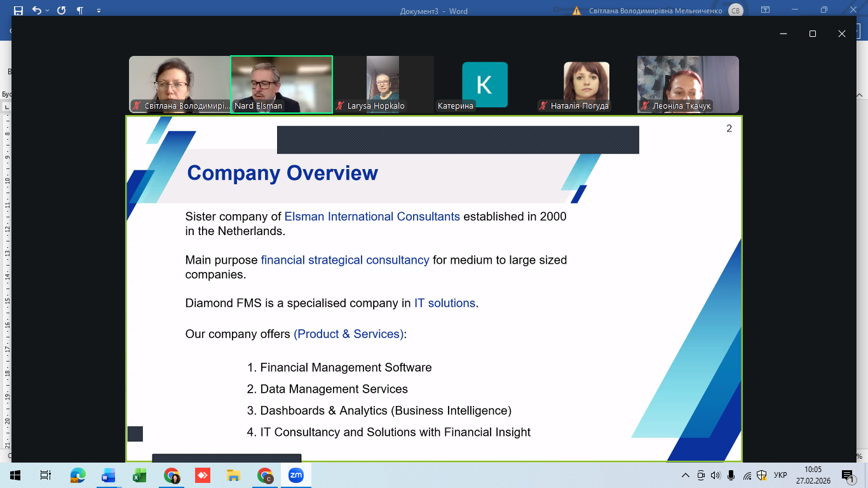Open the clock and calendar showing 10:05
The height and width of the screenshot is (488, 868).
point(813,475)
